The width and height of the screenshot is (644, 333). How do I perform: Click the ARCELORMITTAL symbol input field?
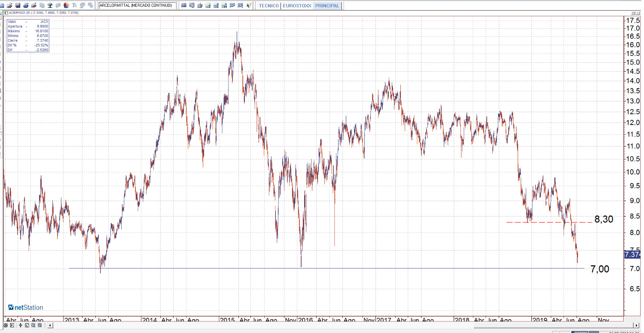coord(137,6)
